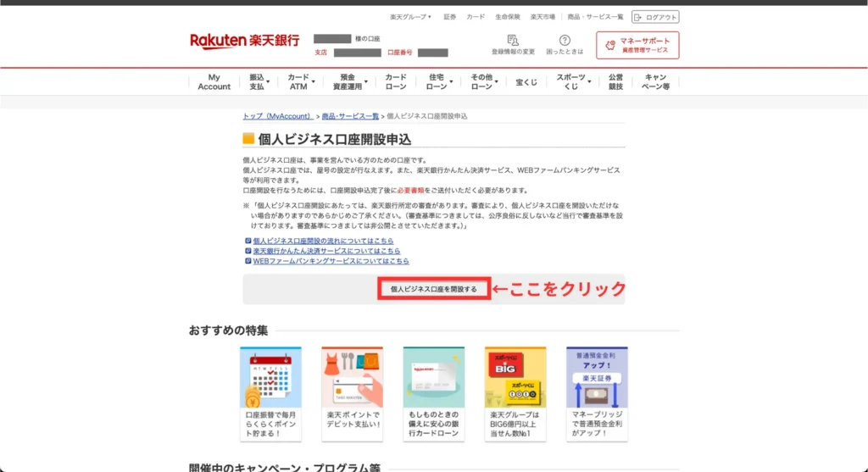Image resolution: width=868 pixels, height=472 pixels.
Task: Click the 支店 label
Action: click(321, 53)
